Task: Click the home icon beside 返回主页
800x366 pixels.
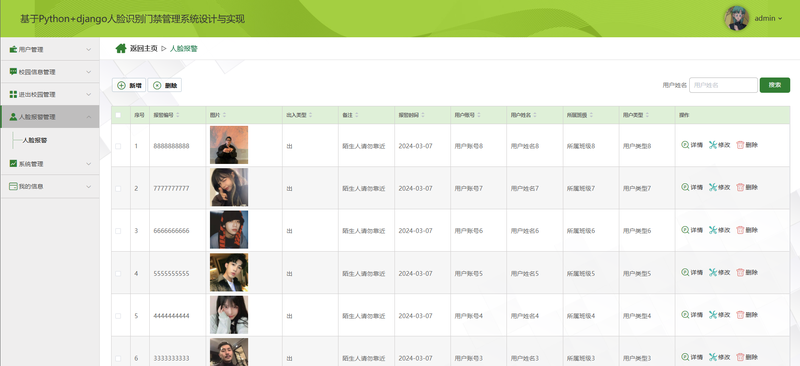Action: [120, 48]
